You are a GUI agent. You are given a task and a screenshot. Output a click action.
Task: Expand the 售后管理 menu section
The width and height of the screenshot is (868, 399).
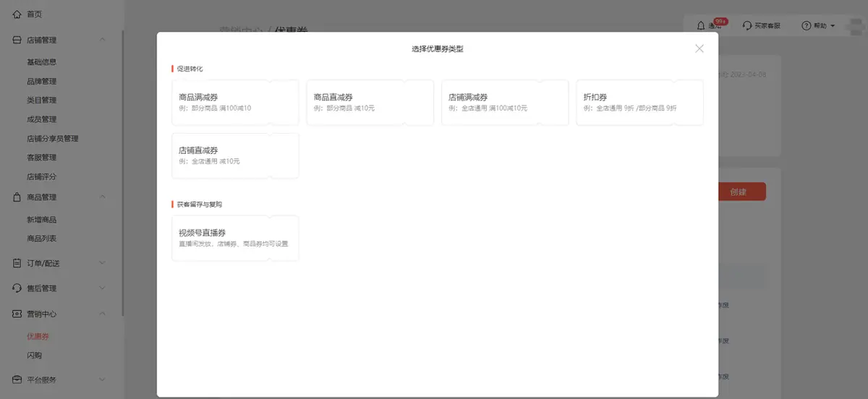click(x=102, y=288)
